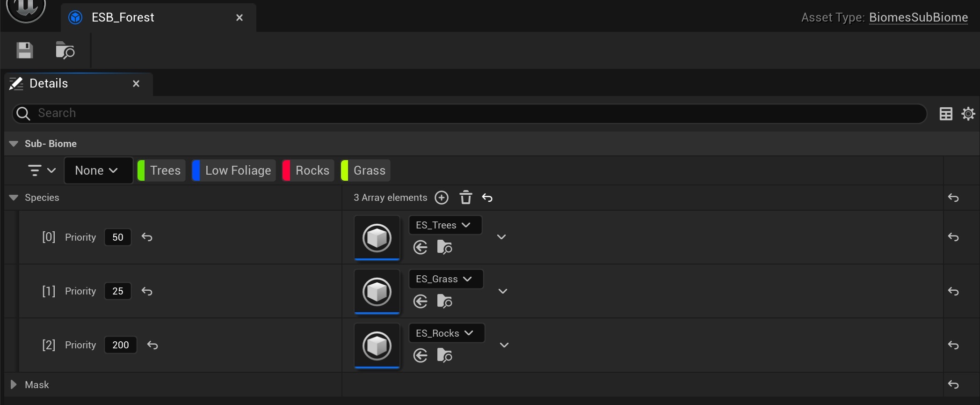Open the None dropdown in Sub-Biome
Image resolution: width=980 pixels, height=405 pixels.
98,170
